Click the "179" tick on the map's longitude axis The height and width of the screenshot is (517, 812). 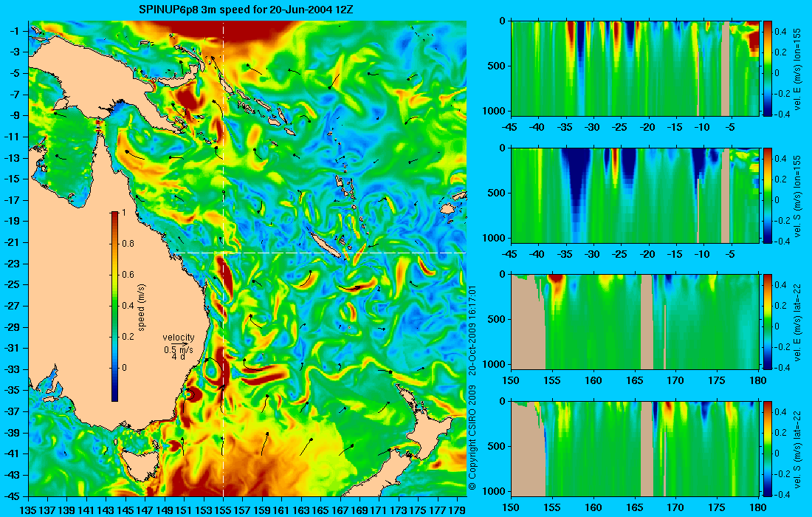click(457, 510)
